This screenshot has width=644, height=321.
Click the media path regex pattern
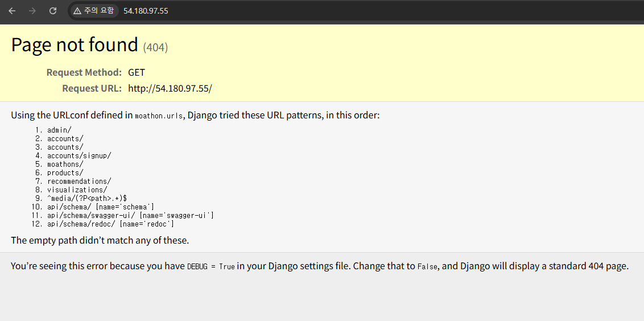click(x=86, y=198)
